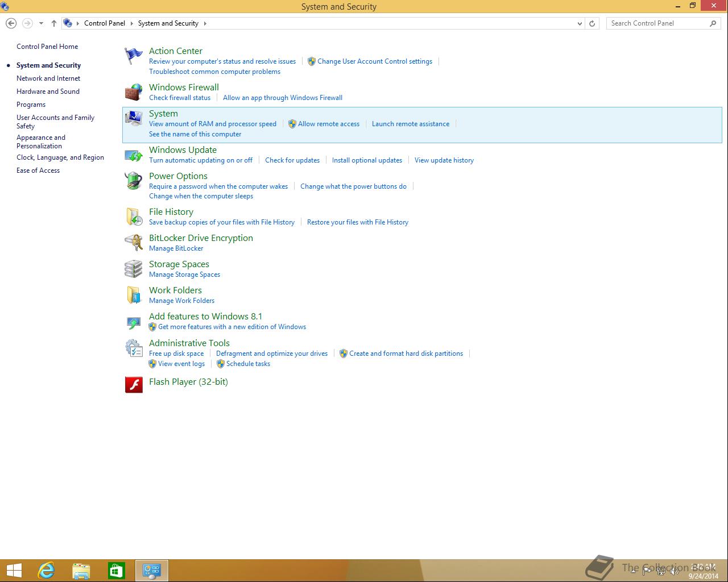Click Manage Storage Spaces link
Screen dimensions: 728x582
click(x=184, y=275)
